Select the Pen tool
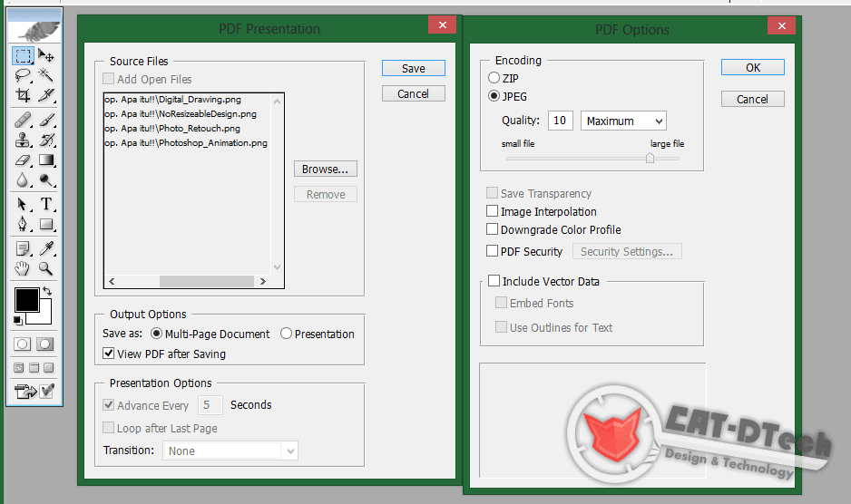Image resolution: width=851 pixels, height=504 pixels. (23, 224)
